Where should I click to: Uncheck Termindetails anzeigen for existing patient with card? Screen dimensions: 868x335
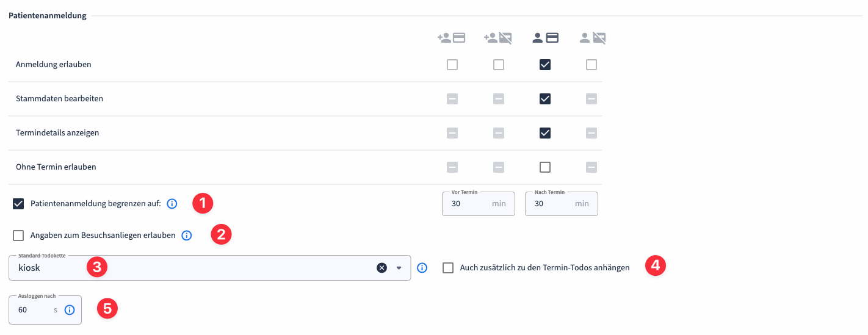pos(545,133)
